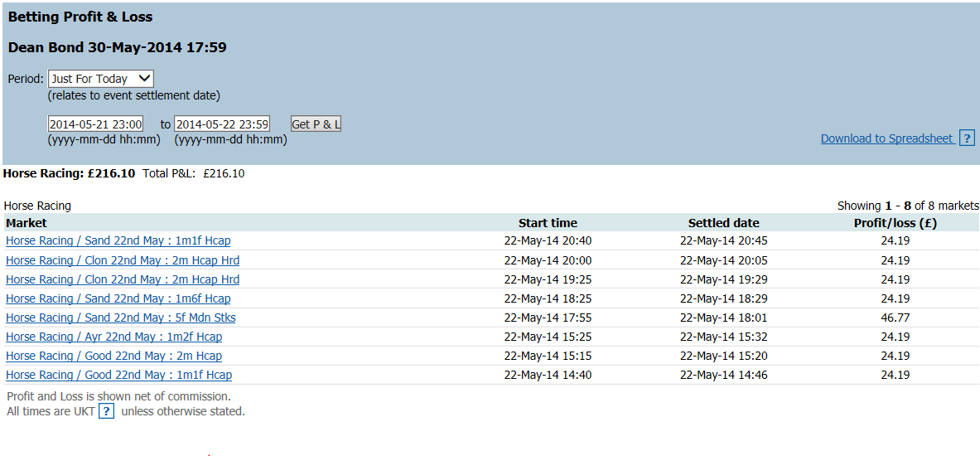Select start time 22-May-14 20:40
This screenshot has width=980, height=456.
(548, 240)
